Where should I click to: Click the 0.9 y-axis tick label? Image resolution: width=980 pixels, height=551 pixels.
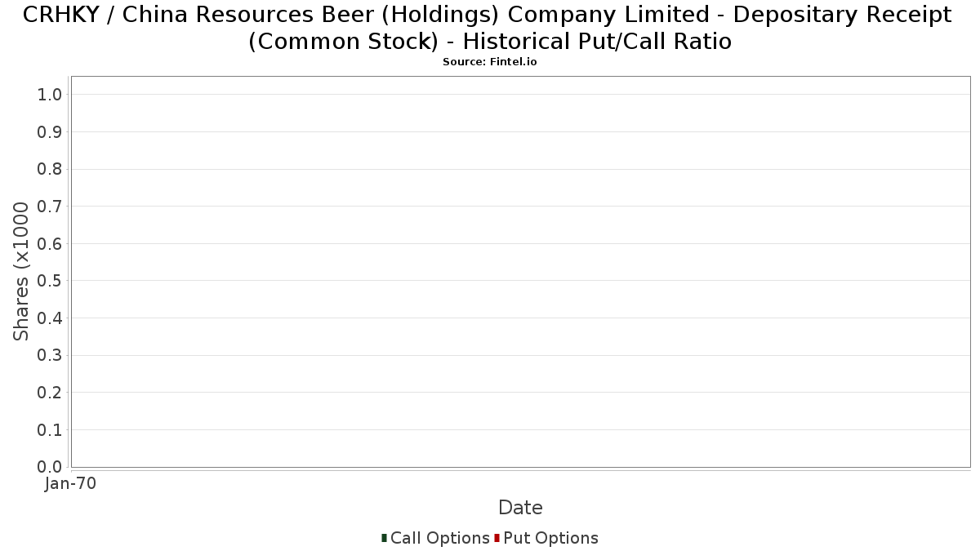click(x=50, y=132)
